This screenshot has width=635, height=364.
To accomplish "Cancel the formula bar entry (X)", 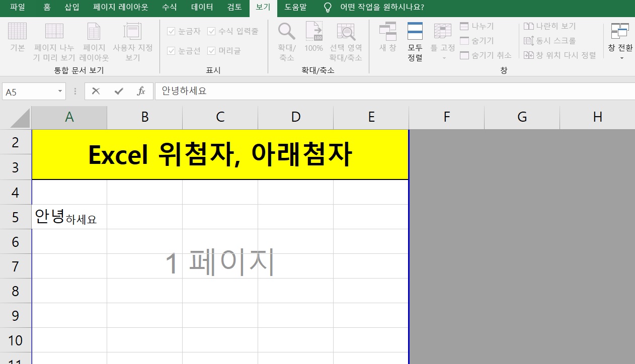I will [x=96, y=91].
